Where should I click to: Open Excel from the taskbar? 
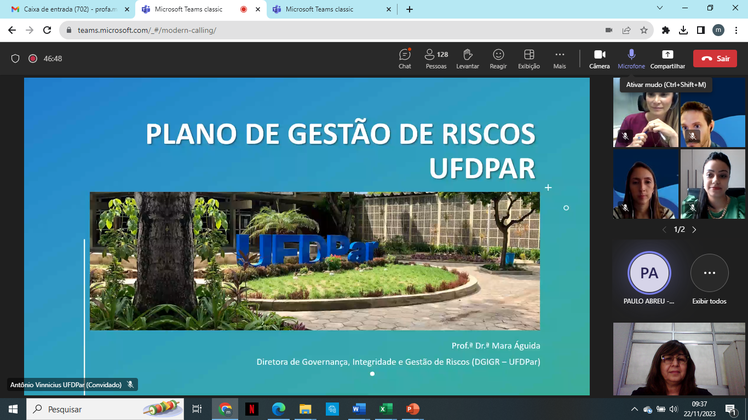(x=385, y=409)
